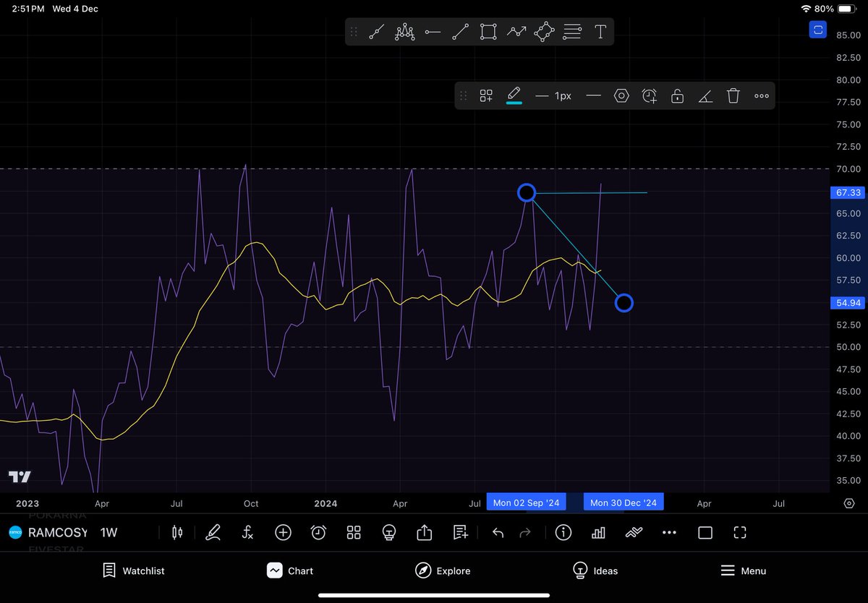The image size is (868, 603).
Task: Open indicators via the fx icon
Action: (247, 533)
